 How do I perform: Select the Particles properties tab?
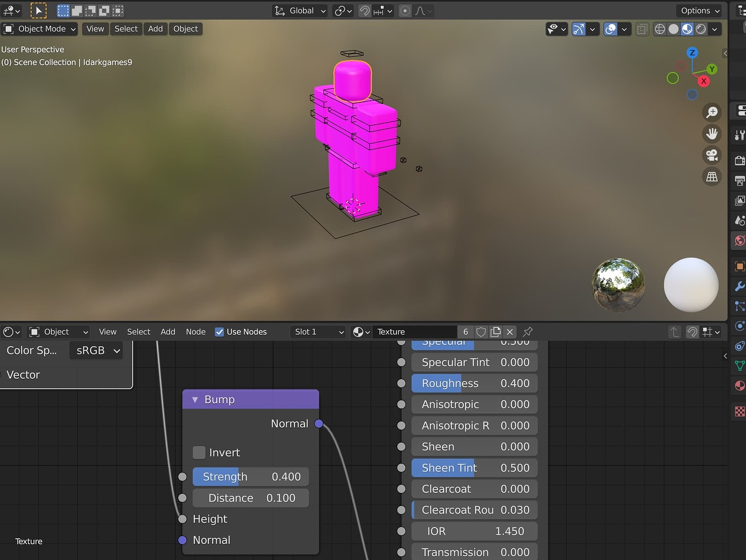(739, 306)
